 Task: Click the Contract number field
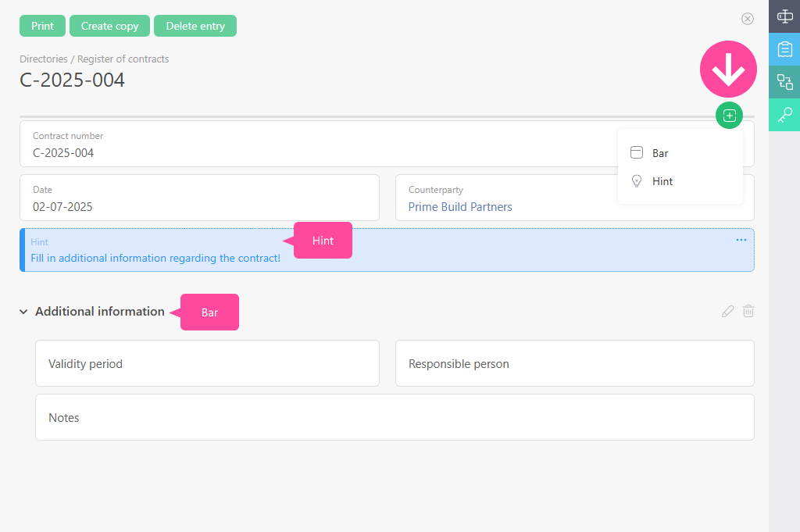click(312, 145)
